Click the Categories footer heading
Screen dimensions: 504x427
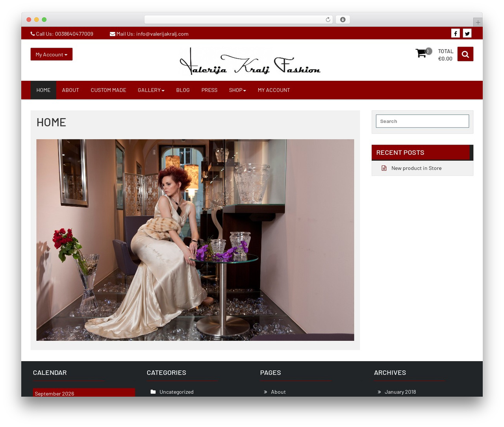tap(167, 373)
